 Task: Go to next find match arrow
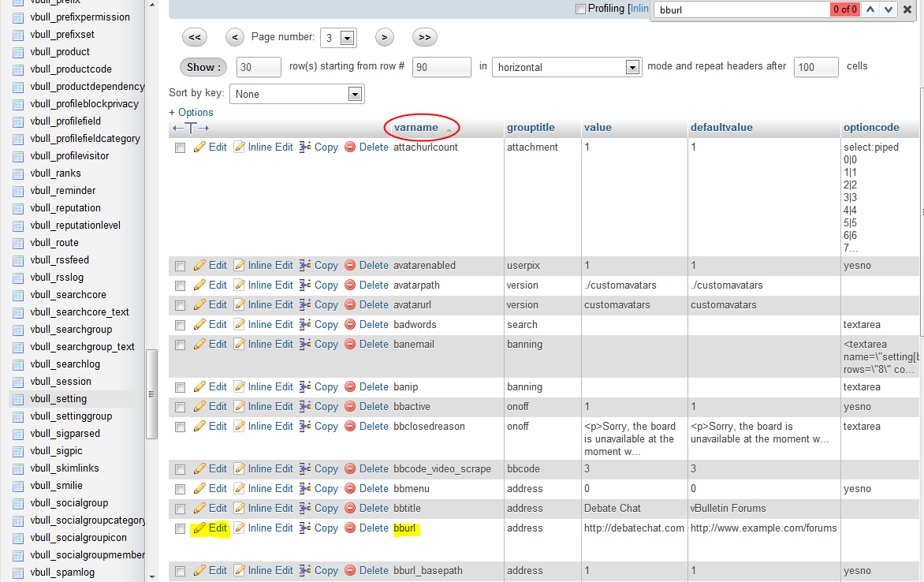(888, 9)
